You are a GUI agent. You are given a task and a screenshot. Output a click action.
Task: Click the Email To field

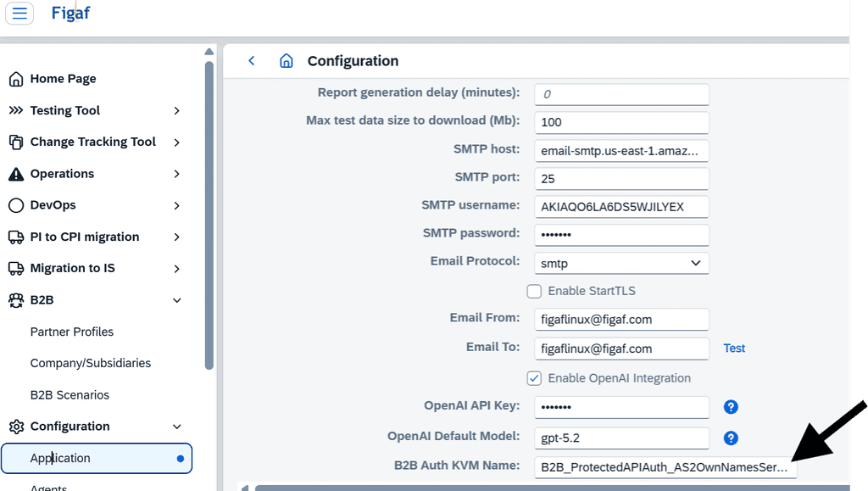[621, 349]
